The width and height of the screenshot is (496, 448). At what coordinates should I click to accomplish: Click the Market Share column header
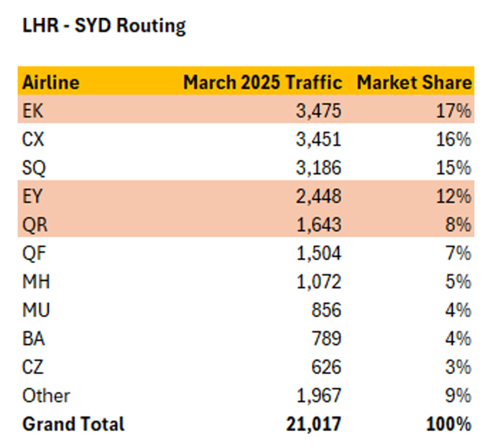pos(414,82)
